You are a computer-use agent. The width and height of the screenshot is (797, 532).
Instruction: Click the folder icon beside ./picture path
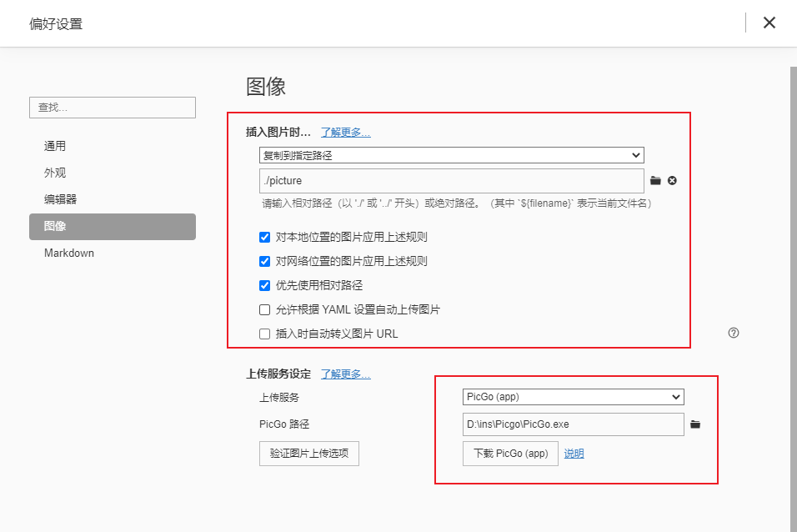655,181
